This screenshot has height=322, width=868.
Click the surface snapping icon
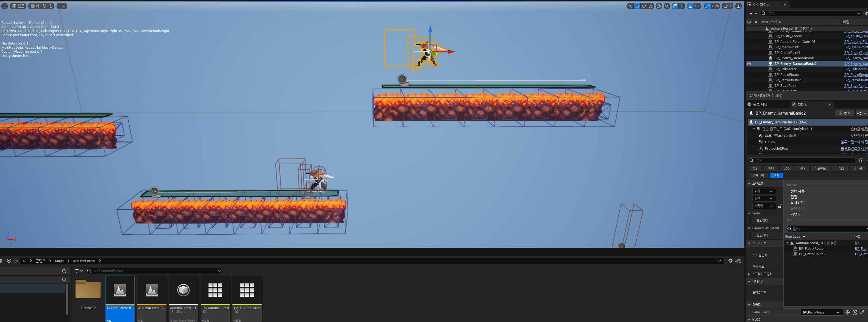pyautogui.click(x=667, y=6)
